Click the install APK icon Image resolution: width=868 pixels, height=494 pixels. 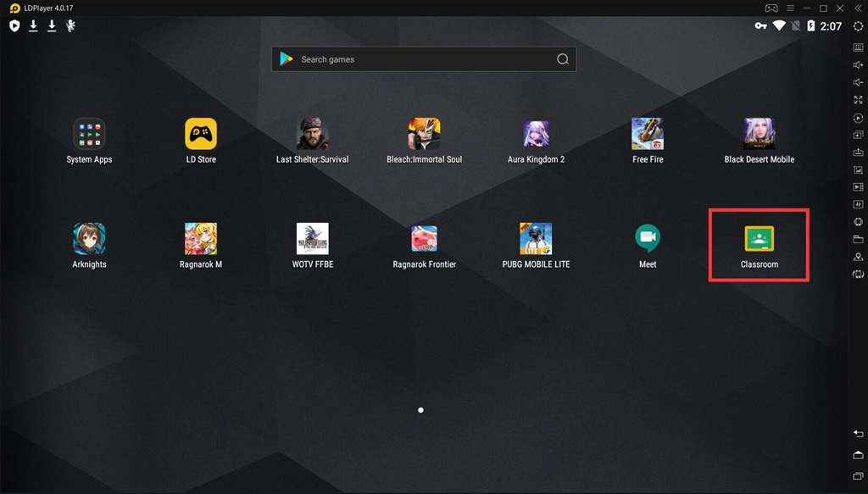pyautogui.click(x=858, y=153)
